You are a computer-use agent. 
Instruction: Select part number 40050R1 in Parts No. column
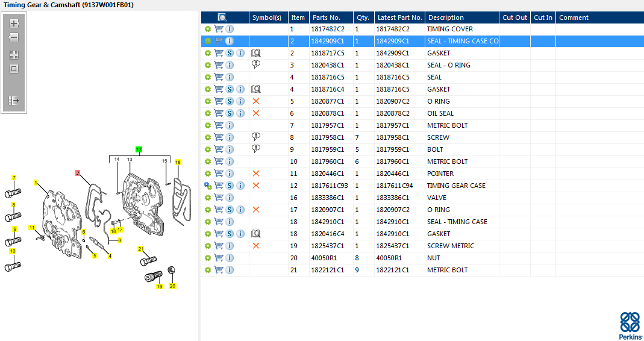pos(331,258)
